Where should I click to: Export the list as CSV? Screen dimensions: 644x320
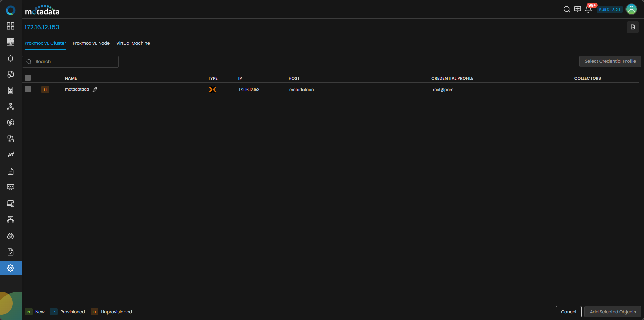[x=633, y=27]
